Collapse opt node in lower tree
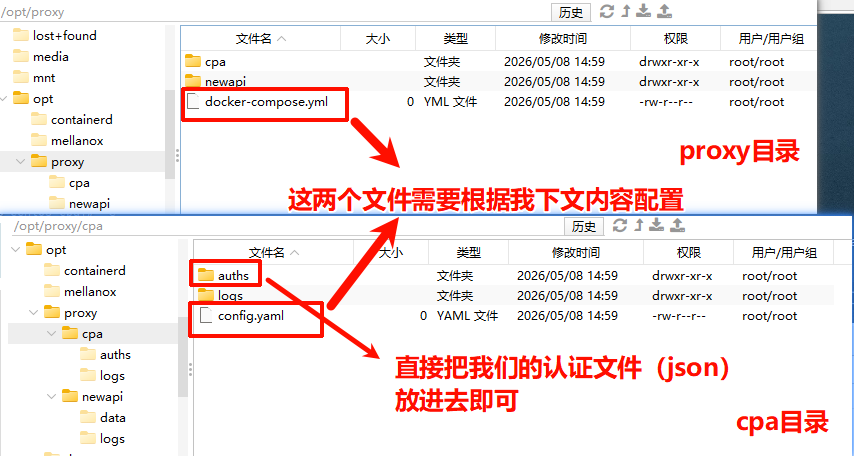 [x=16, y=250]
